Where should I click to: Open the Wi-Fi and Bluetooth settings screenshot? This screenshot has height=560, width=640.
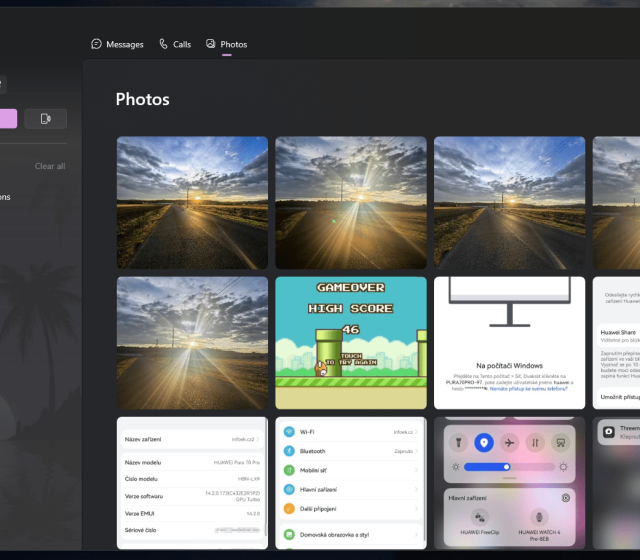tap(351, 484)
